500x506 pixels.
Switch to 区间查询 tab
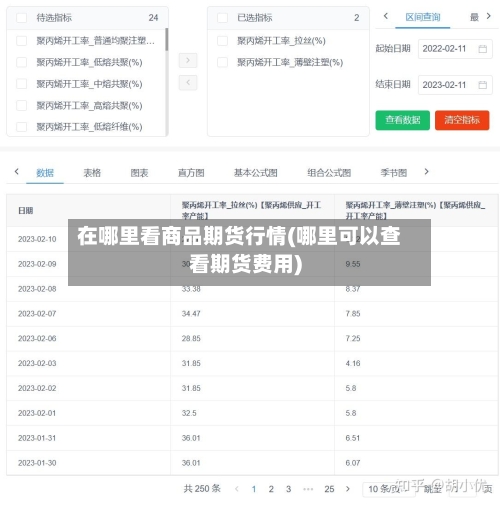click(x=423, y=17)
